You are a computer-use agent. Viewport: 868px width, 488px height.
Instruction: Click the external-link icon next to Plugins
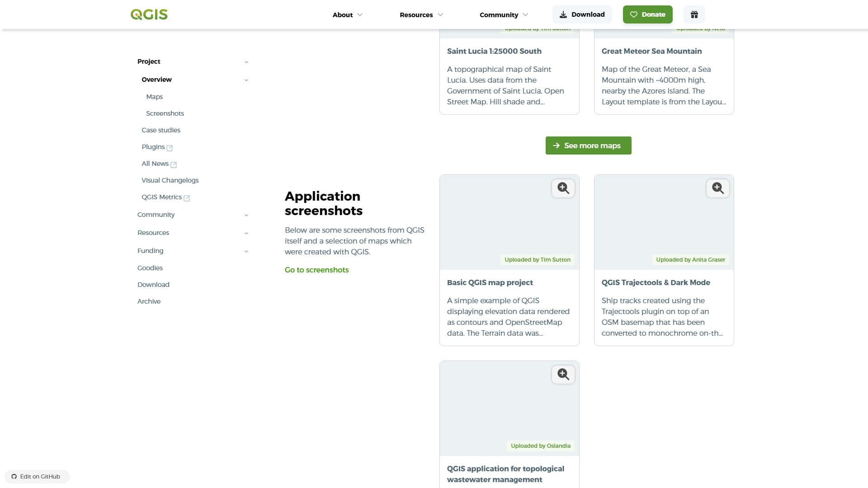(x=170, y=148)
